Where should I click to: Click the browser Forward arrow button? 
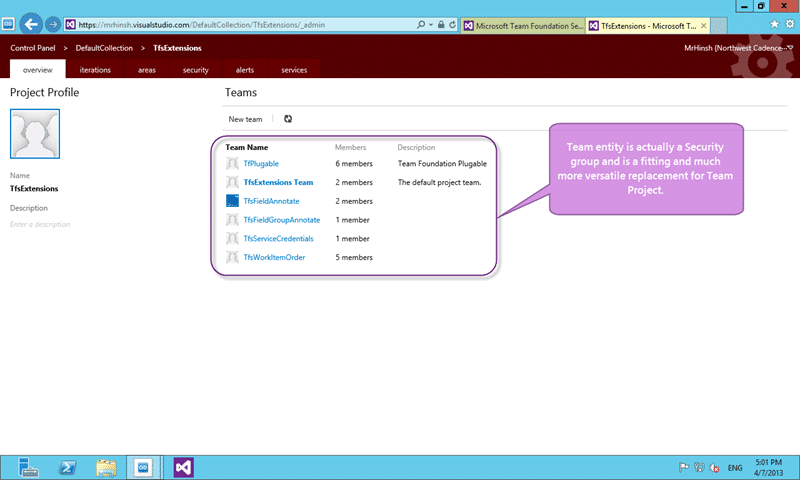point(53,24)
